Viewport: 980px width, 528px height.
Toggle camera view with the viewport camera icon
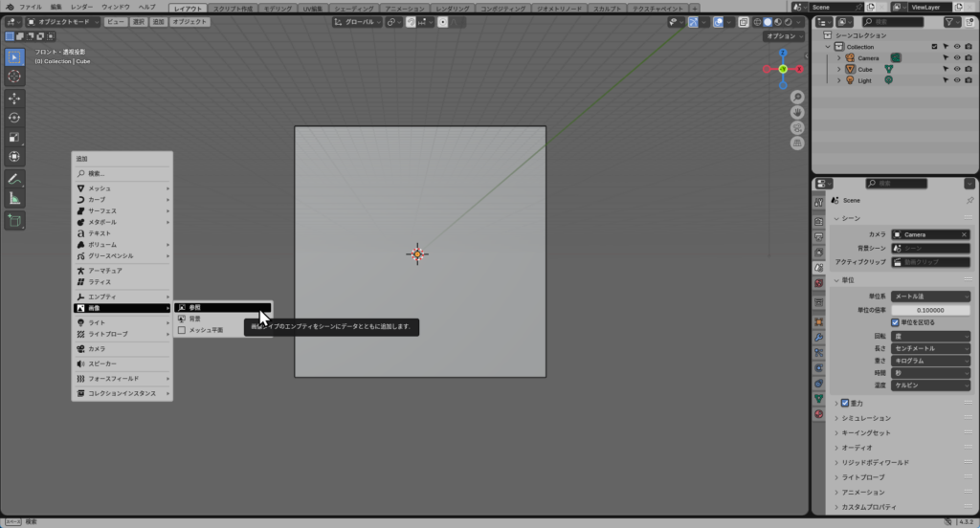coord(797,128)
